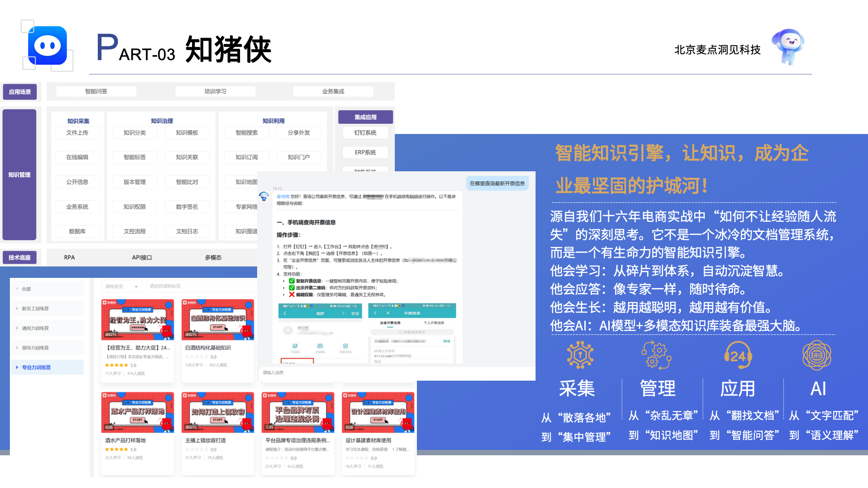
Task: Click the gear hexagon icon above 采集
Action: [580, 355]
